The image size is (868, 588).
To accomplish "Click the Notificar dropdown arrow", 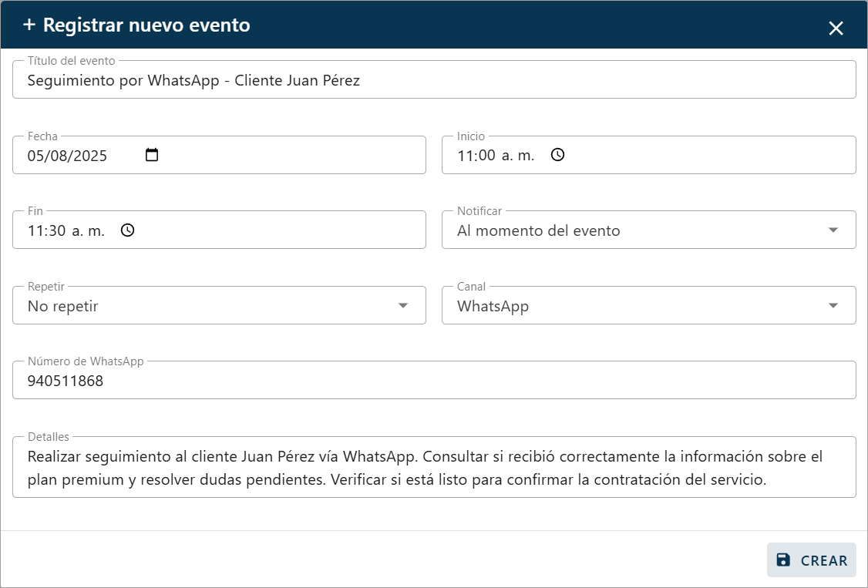I will click(833, 230).
